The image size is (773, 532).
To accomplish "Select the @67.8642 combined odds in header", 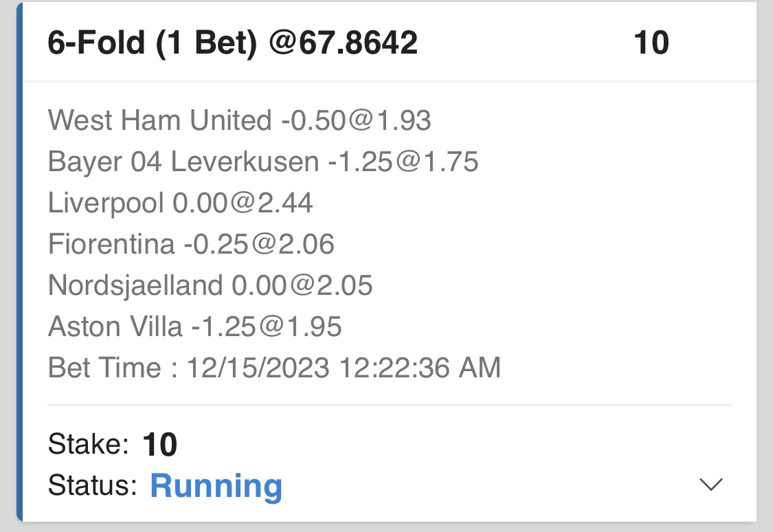I will click(x=343, y=43).
